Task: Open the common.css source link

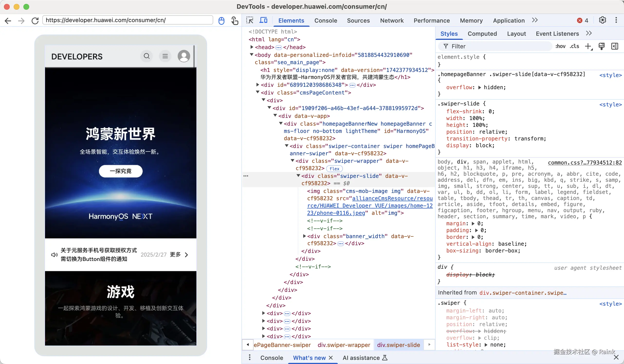Action: [x=585, y=163]
